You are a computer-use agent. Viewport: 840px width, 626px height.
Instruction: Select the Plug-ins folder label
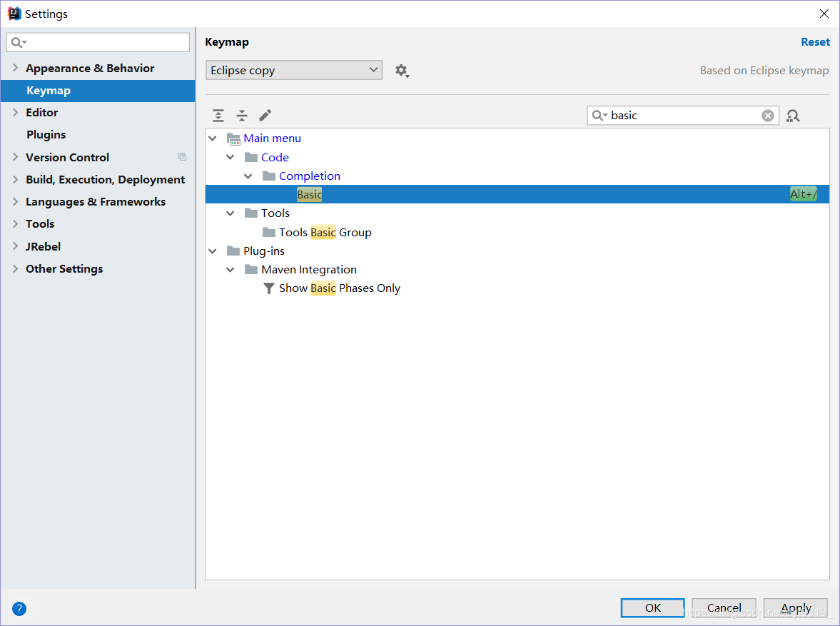(264, 251)
